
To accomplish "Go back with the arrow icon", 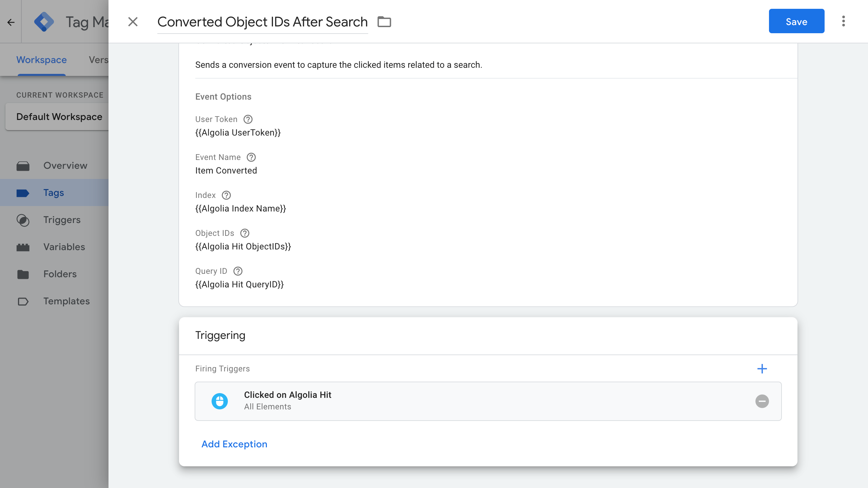I will (x=11, y=22).
